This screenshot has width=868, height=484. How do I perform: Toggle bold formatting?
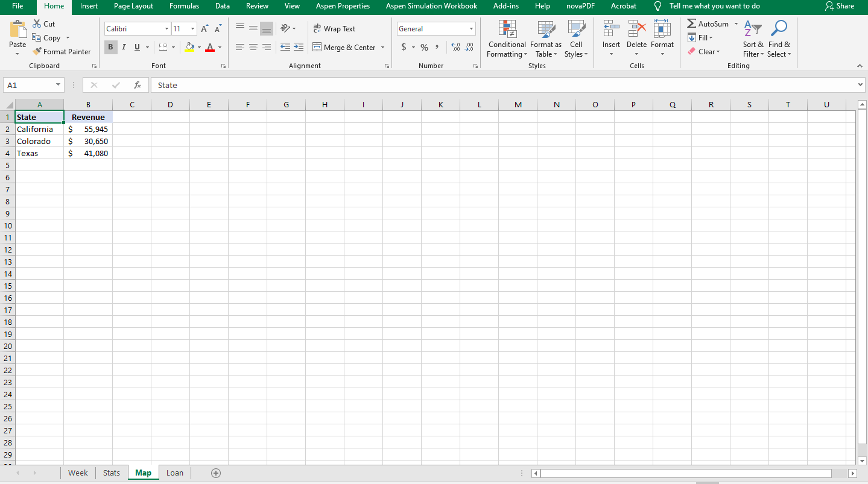(110, 46)
